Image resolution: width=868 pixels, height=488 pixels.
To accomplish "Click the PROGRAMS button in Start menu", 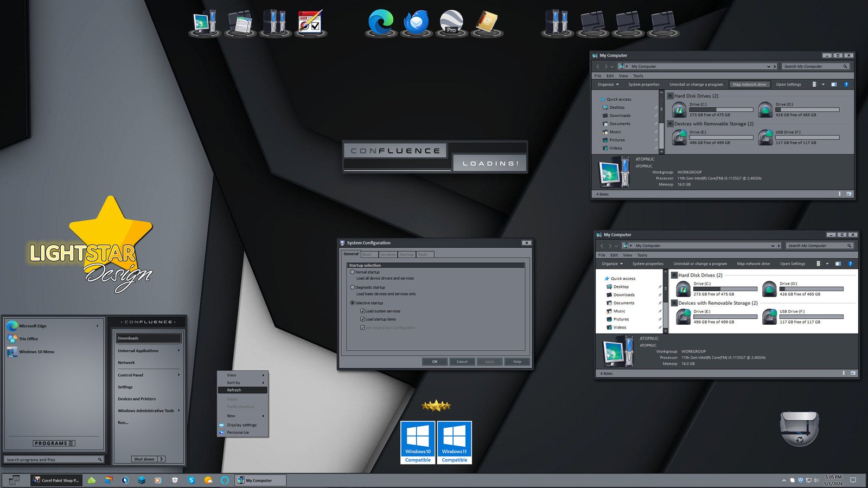I will pos(54,443).
